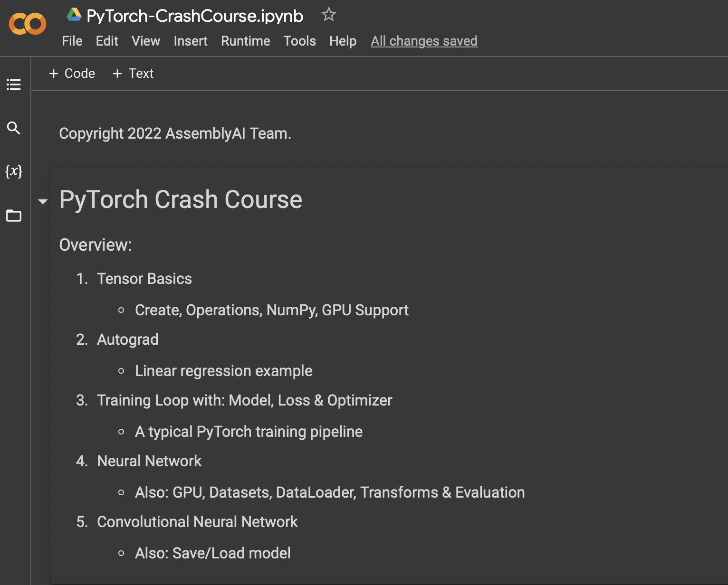Click Also: GPU, Datasets, DataLoader bullet

330,492
